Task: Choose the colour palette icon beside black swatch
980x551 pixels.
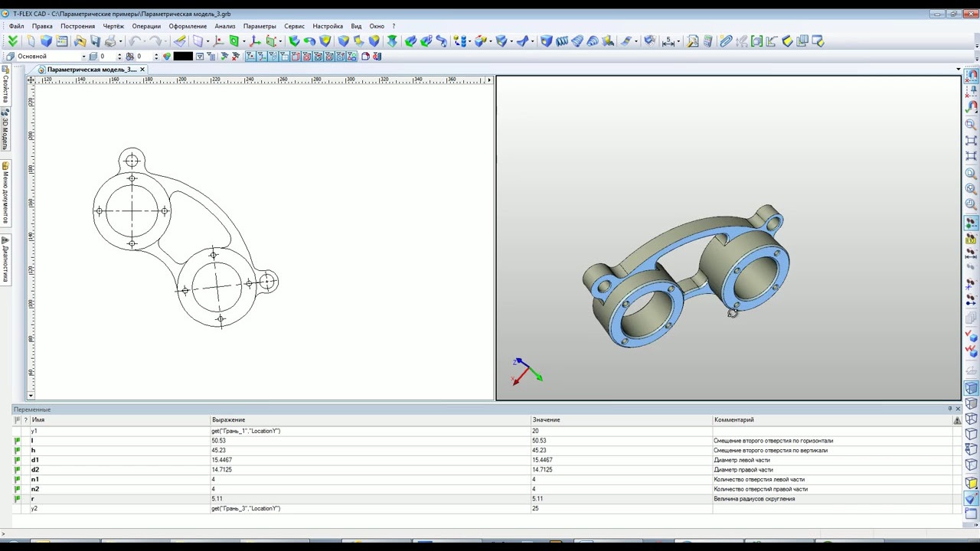Action: point(166,56)
